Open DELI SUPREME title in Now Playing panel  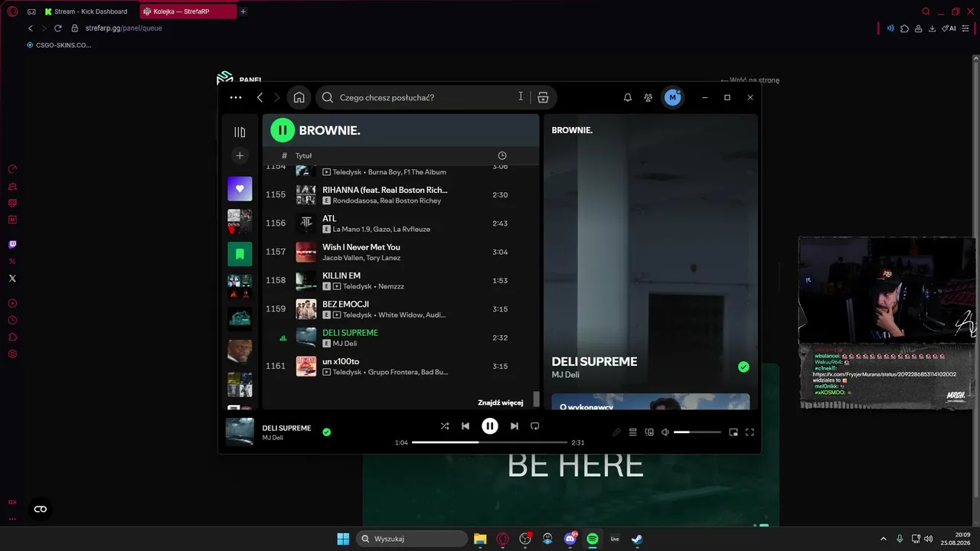(594, 361)
